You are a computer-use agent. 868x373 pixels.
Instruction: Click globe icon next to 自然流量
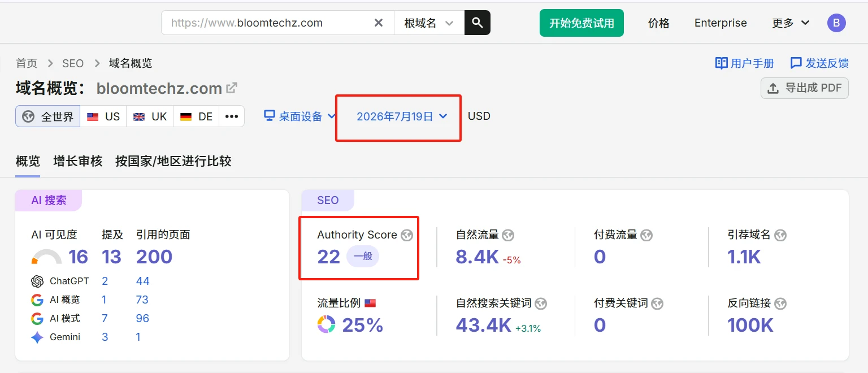(507, 235)
